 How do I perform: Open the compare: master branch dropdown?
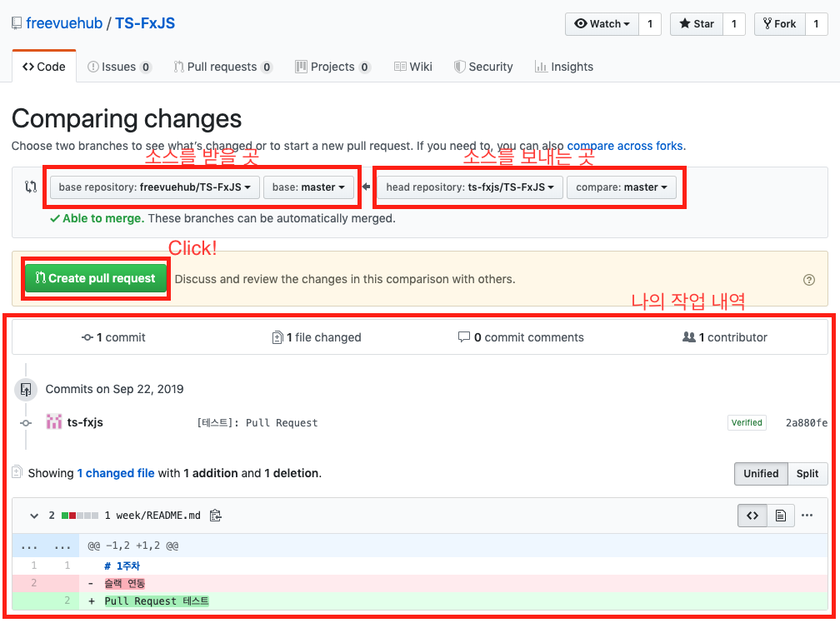[622, 187]
